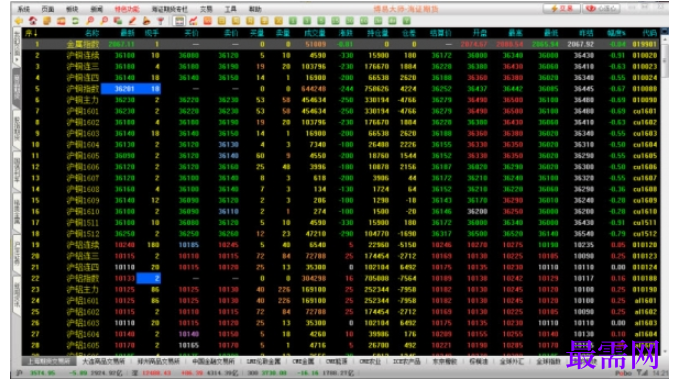Screen dimensions: 678x386
Task: Click the code cell al1604
Action: coord(646,334)
